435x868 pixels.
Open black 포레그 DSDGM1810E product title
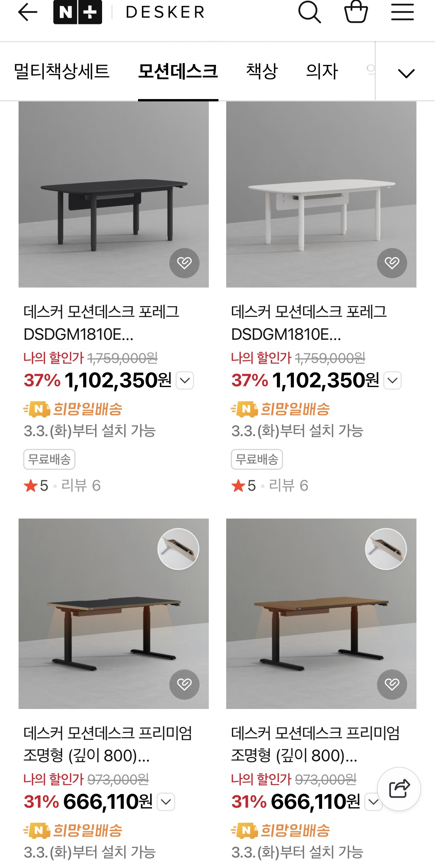101,323
